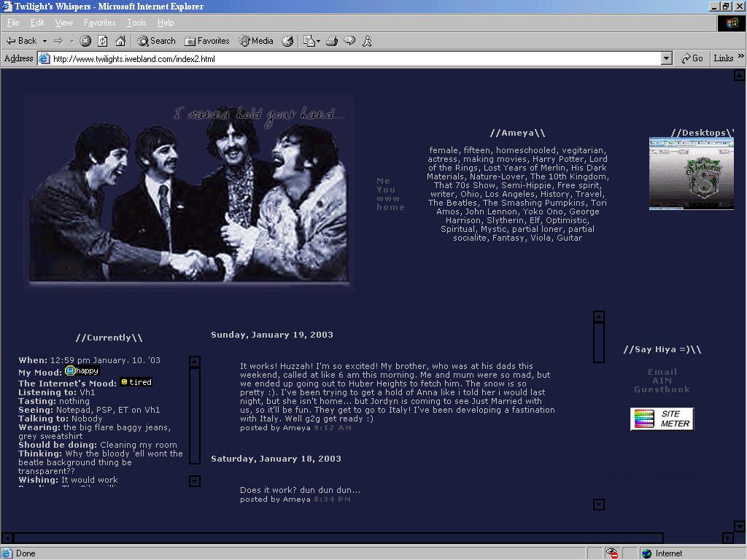Open the Tools menu
747x560 pixels.
(136, 23)
